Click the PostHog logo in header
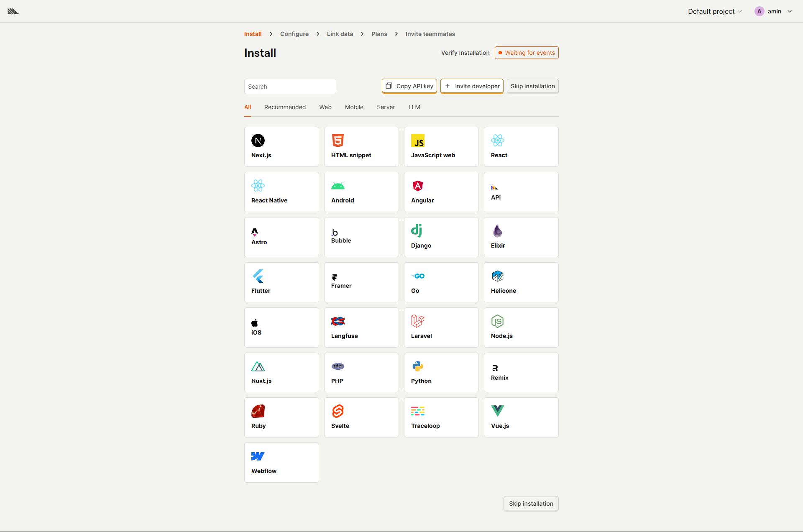Screen dimensions: 803x532 point(13,11)
